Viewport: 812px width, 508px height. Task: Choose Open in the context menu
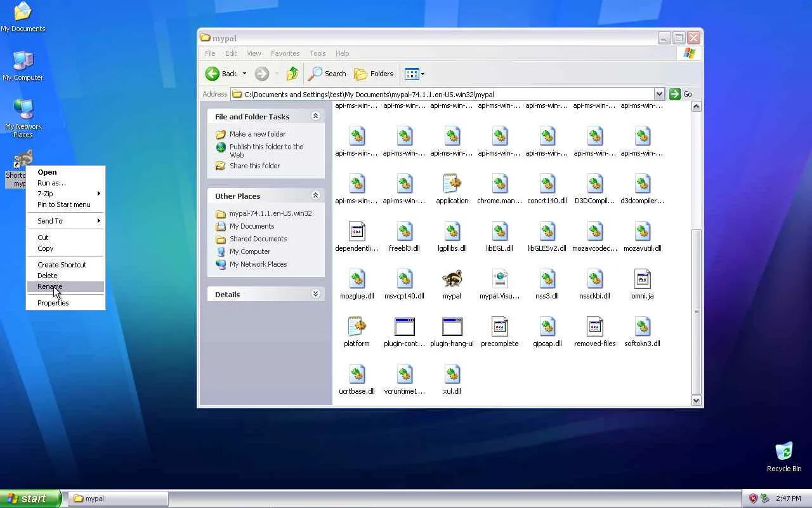(65, 172)
